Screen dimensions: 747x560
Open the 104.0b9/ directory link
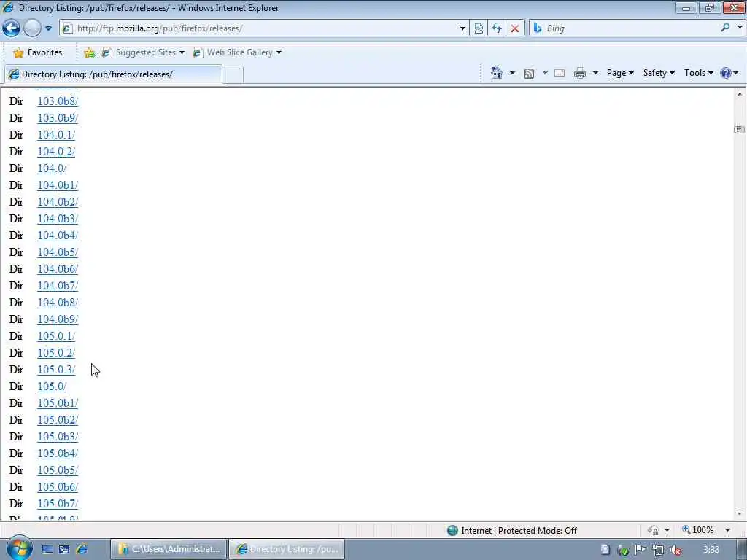tap(58, 319)
